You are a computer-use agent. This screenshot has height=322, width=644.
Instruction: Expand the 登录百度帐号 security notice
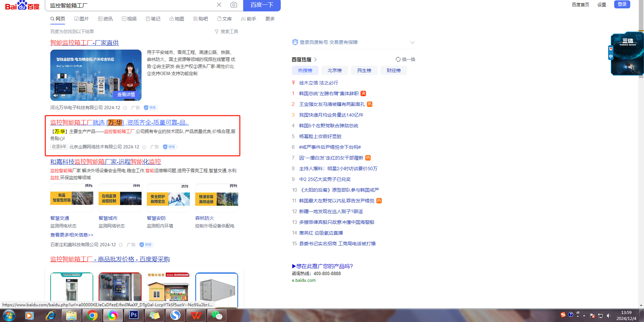[413, 42]
